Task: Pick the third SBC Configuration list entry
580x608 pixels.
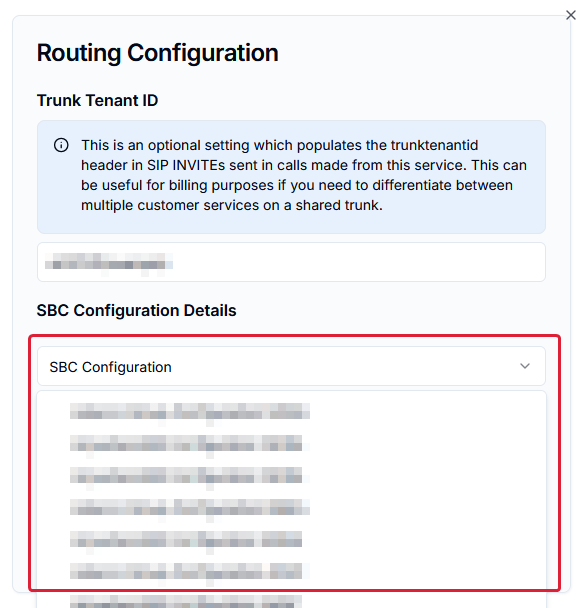Action: click(x=186, y=475)
